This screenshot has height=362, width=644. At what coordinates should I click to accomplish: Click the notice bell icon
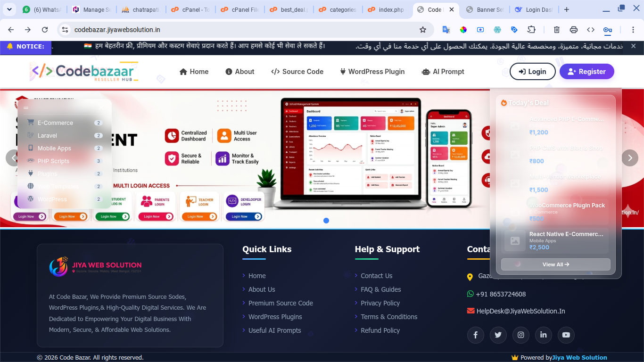(9, 46)
